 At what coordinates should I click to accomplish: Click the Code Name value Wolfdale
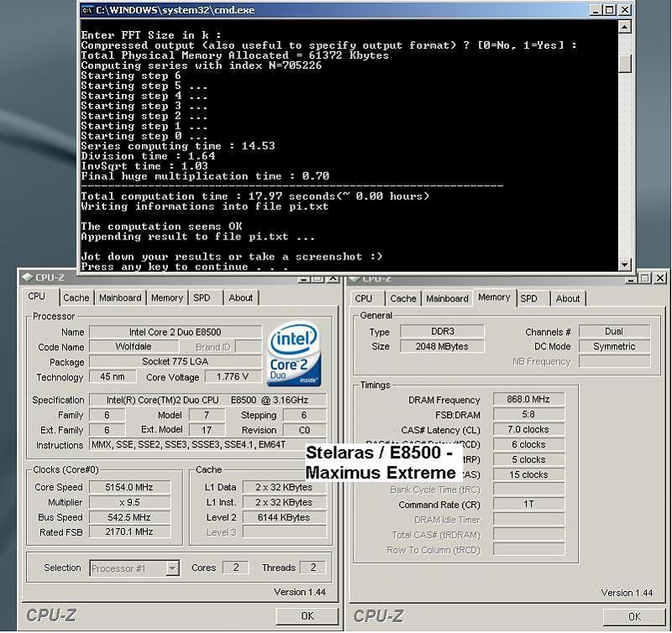tap(134, 347)
